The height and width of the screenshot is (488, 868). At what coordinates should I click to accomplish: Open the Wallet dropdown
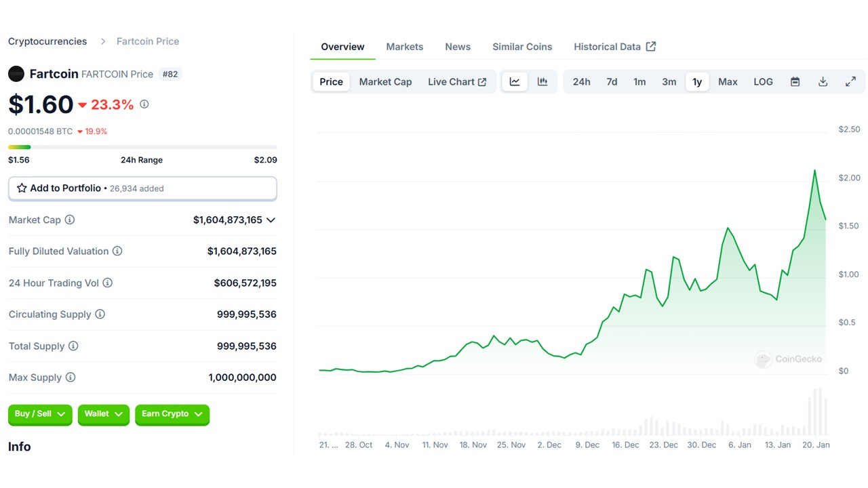[104, 414]
